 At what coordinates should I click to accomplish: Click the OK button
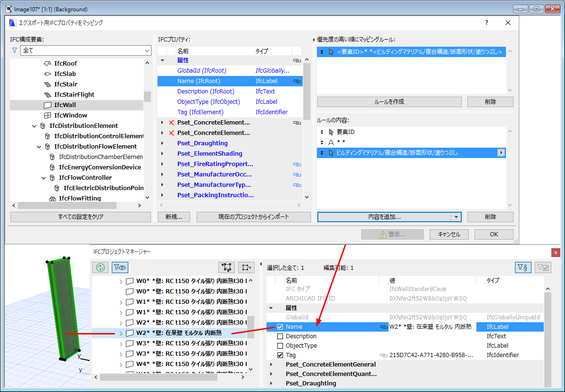(x=494, y=234)
